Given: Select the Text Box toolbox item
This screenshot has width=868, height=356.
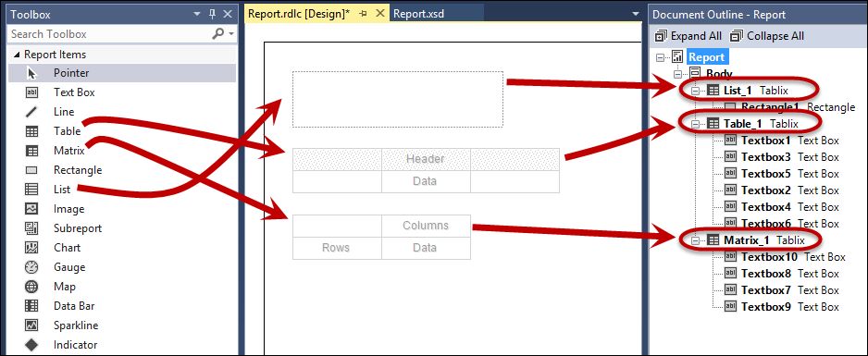Looking at the screenshot, I should (121, 92).
